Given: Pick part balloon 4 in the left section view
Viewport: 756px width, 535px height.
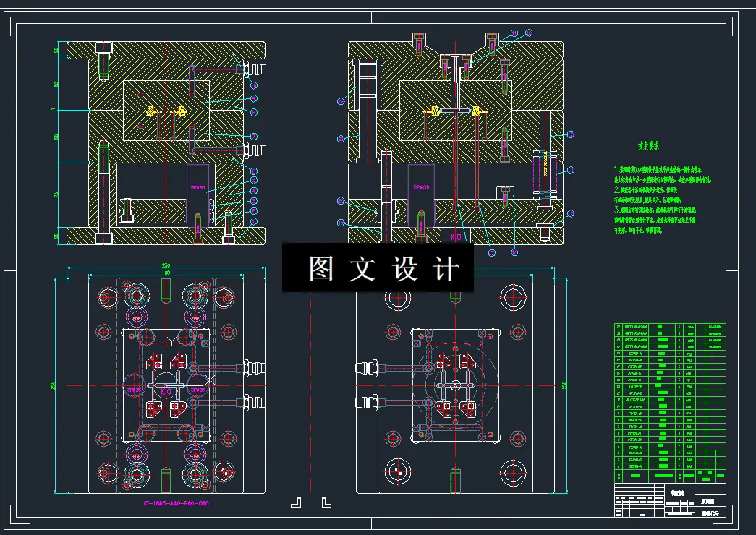Looking at the screenshot, I should [x=254, y=191].
